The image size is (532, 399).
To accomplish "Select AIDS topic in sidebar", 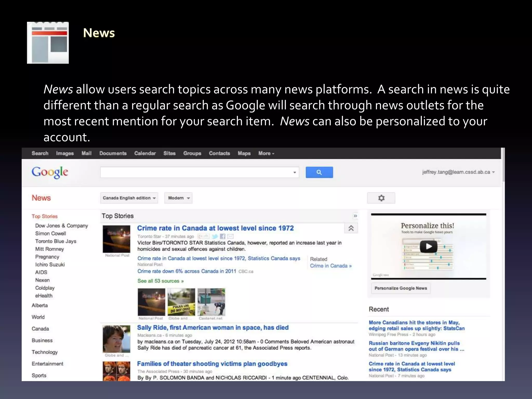I will [41, 272].
